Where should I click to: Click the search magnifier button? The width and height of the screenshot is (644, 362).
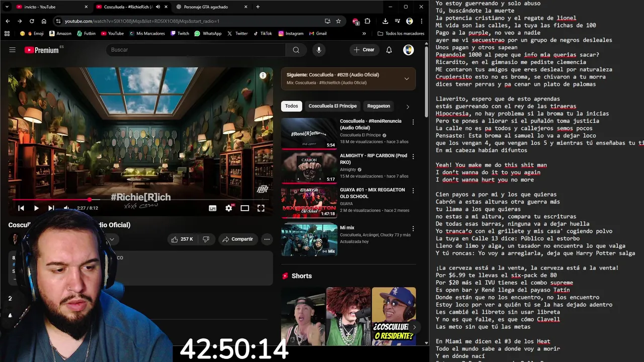(x=296, y=50)
